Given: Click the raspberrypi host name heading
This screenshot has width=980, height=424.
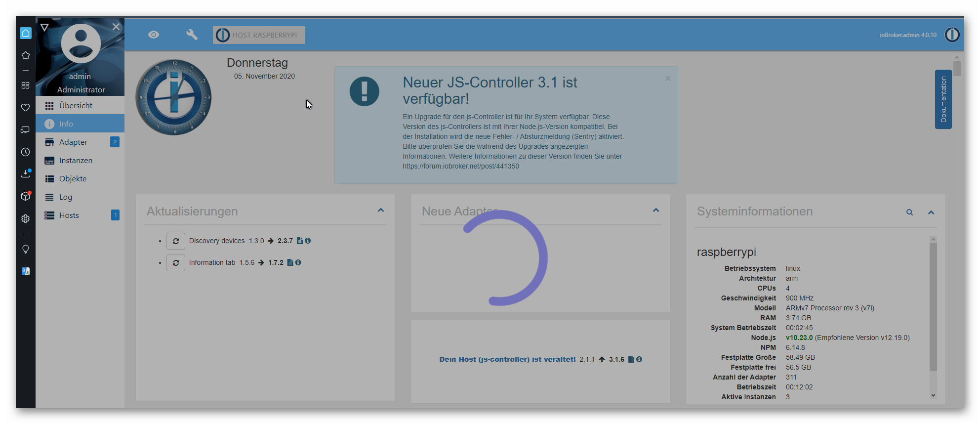Looking at the screenshot, I should (x=727, y=252).
